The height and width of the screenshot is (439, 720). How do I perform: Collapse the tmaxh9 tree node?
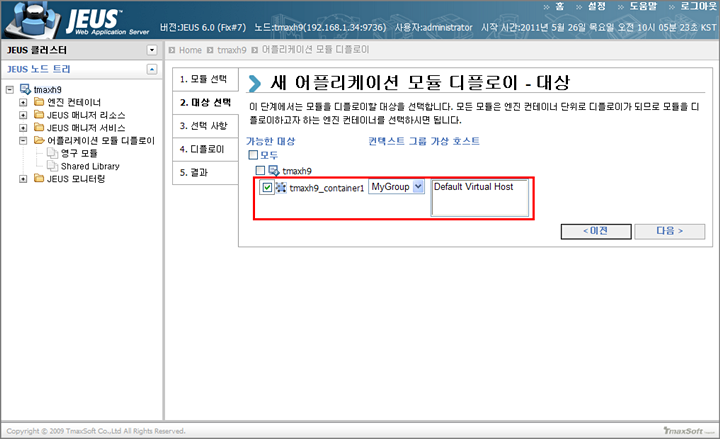tap(10, 90)
